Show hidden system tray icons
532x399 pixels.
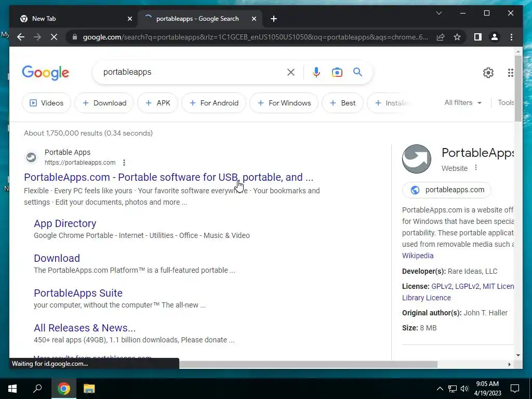point(440,389)
